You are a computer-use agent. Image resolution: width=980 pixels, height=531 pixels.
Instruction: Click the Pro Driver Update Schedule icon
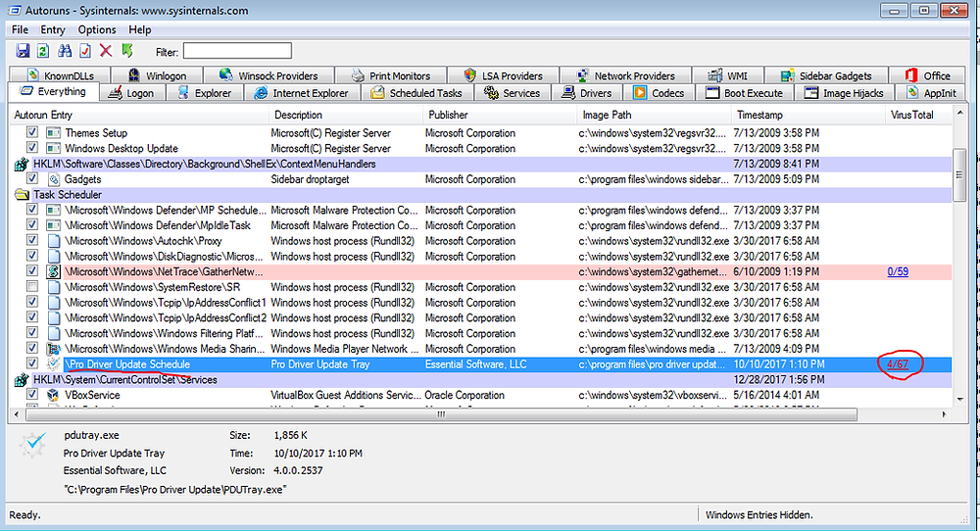click(53, 364)
